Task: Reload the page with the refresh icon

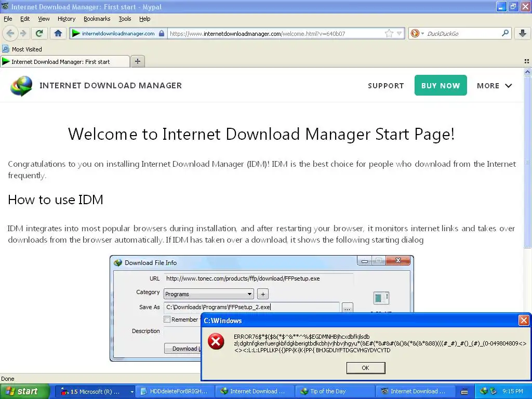Action: tap(39, 33)
